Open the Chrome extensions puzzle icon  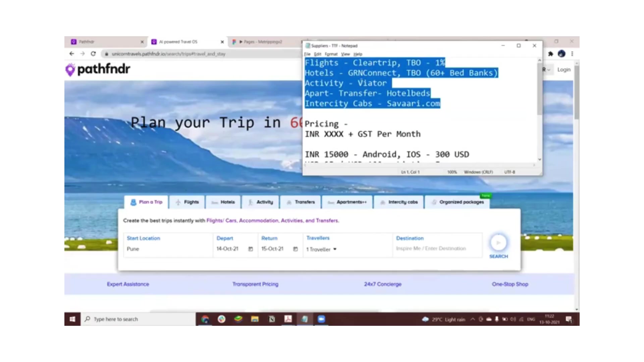[x=550, y=54]
